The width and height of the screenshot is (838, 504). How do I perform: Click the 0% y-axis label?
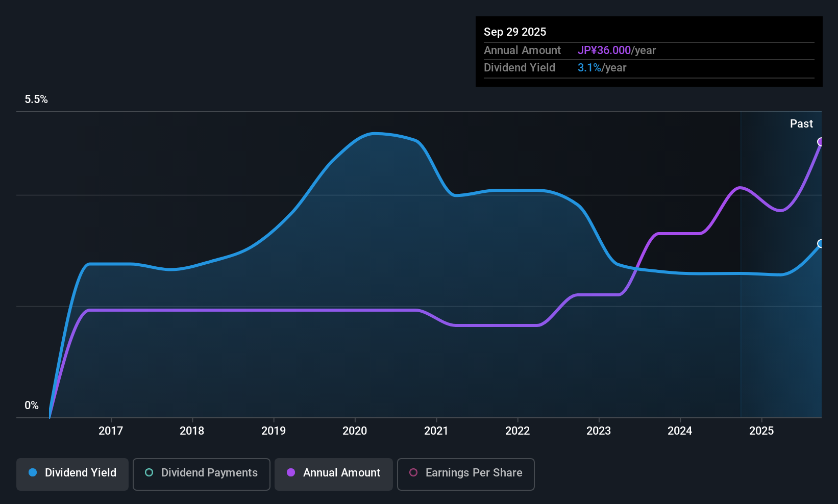[x=32, y=406]
